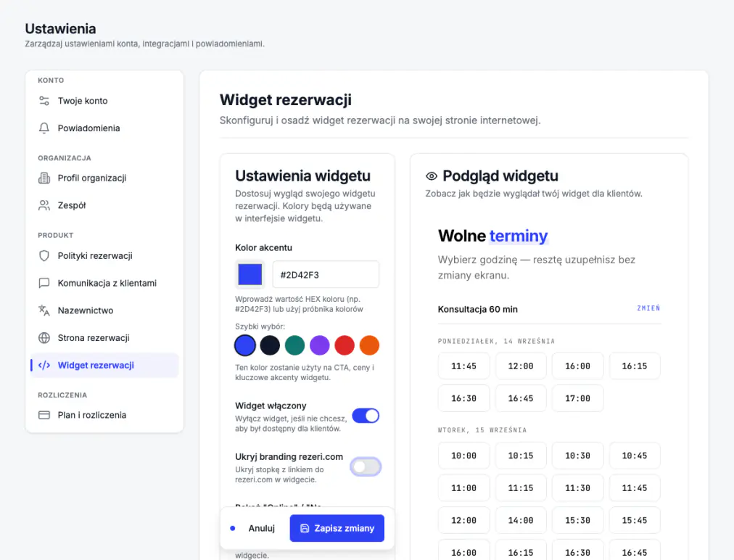Click the Zespół people icon
Image resolution: width=734 pixels, height=560 pixels.
pos(44,205)
